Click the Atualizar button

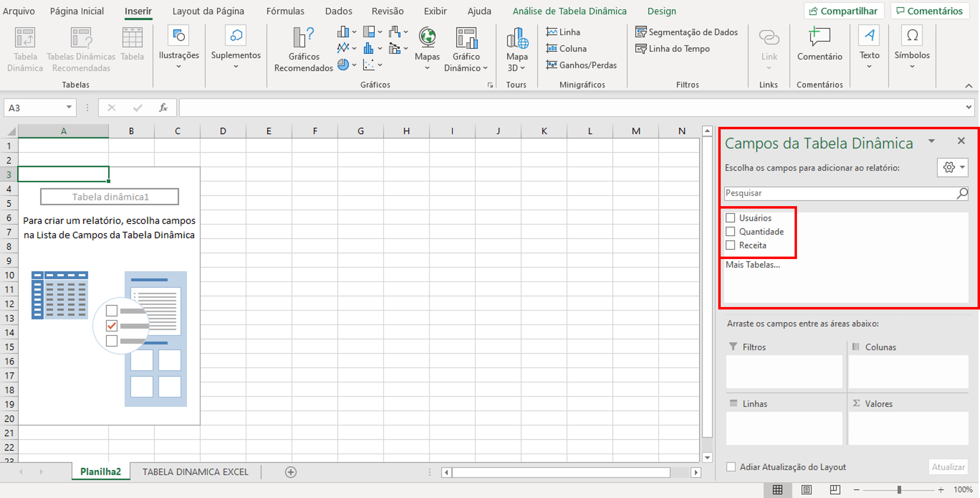[x=948, y=467]
